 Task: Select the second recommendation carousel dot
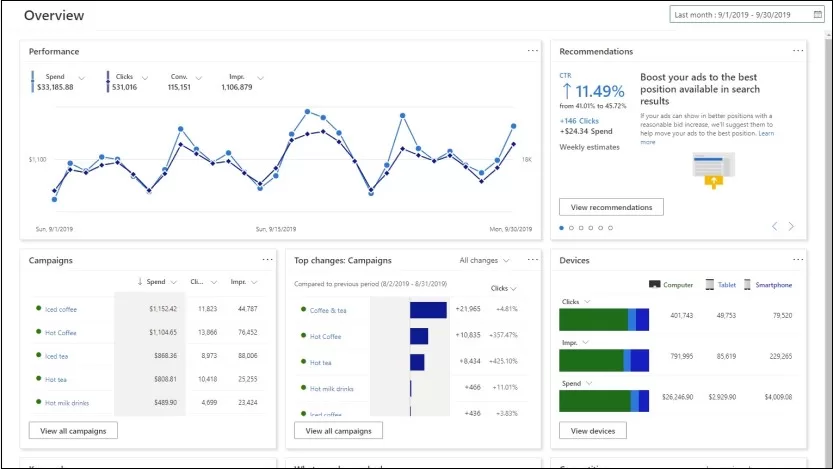point(571,228)
